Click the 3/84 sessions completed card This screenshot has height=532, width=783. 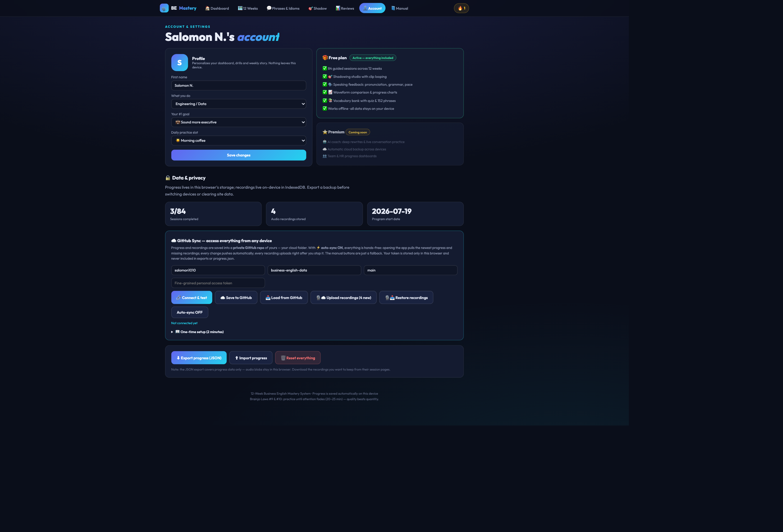(213, 214)
